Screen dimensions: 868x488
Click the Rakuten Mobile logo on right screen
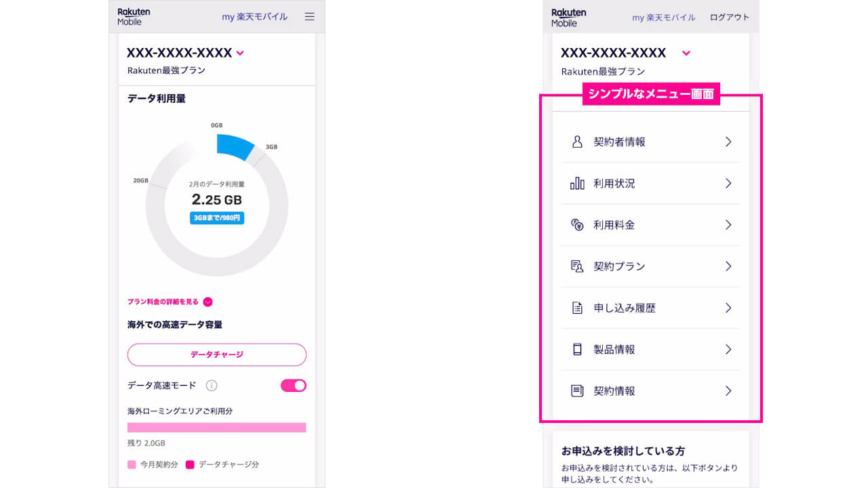pos(568,17)
